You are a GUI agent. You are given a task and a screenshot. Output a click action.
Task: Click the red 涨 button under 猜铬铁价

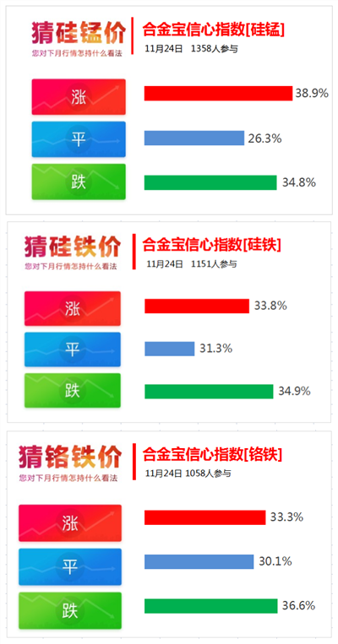pos(70,522)
